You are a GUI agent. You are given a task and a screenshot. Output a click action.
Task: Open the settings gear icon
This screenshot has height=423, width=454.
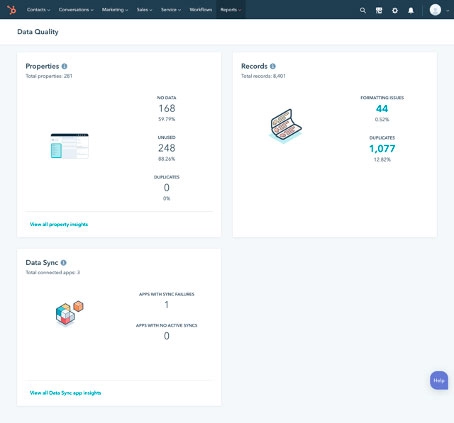[395, 10]
